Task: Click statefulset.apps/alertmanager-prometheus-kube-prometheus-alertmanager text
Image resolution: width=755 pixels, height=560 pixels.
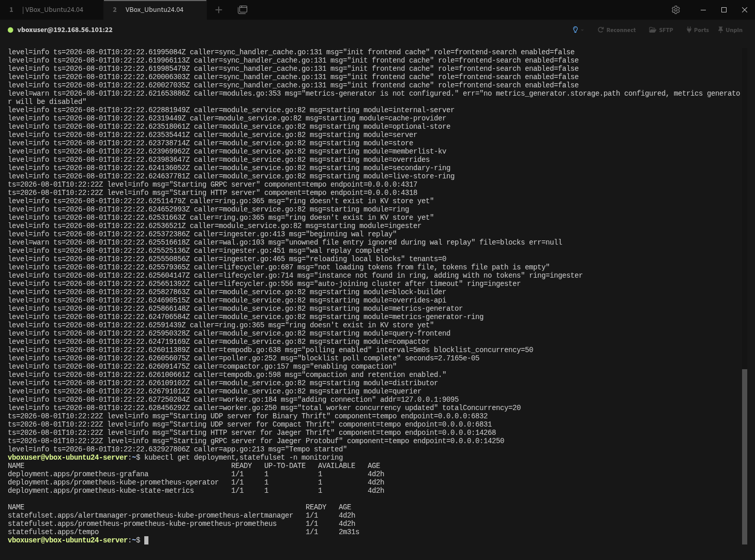Action: 150,516
